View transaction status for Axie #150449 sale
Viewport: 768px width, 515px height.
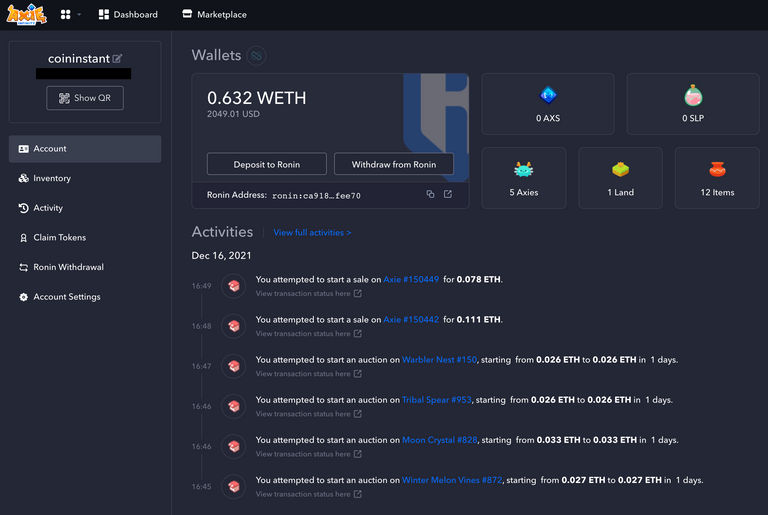pos(309,294)
